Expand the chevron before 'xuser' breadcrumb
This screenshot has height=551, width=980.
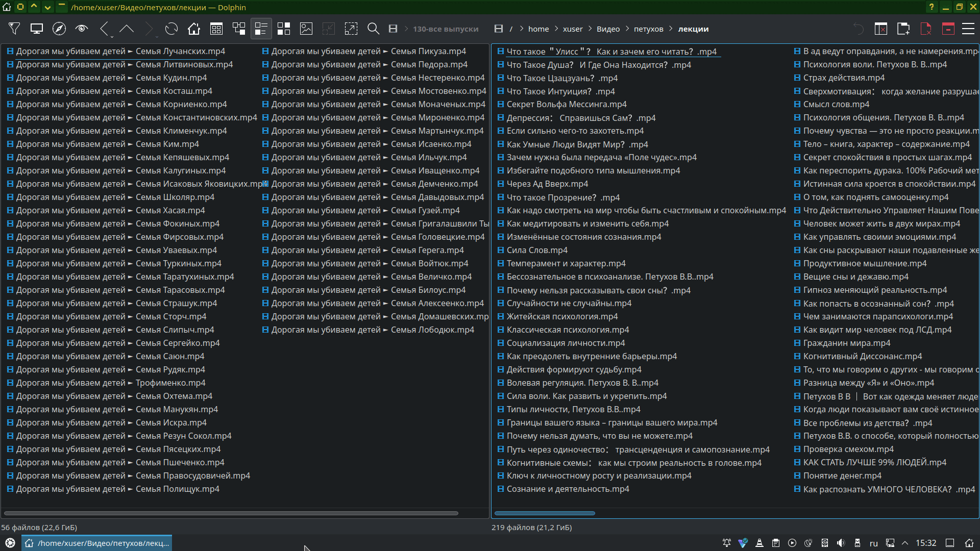[556, 29]
